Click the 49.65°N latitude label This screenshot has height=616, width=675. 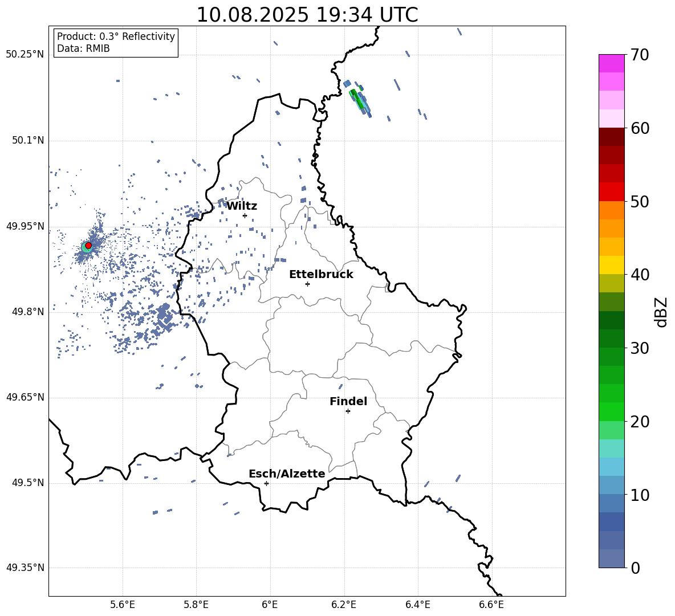[x=25, y=397]
